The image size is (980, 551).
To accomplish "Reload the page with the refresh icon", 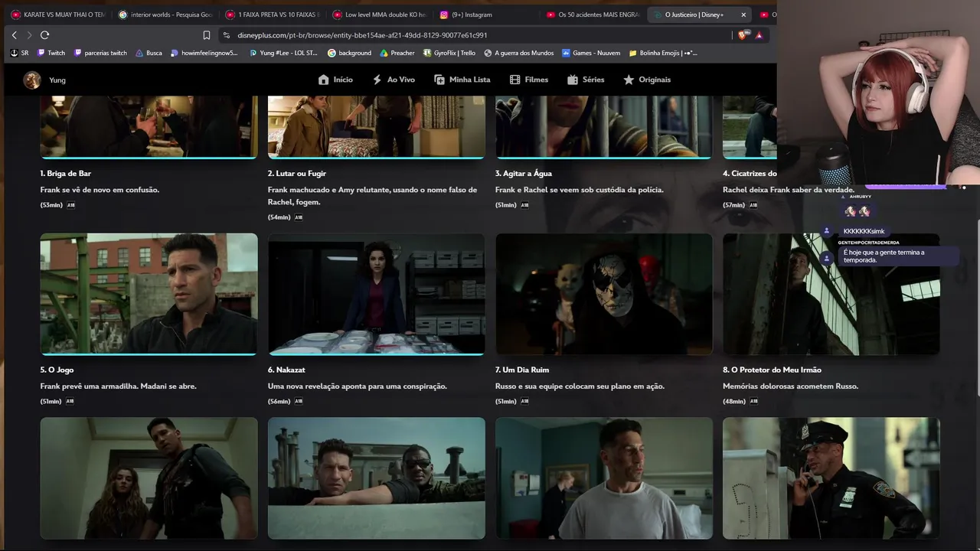I will tap(44, 35).
